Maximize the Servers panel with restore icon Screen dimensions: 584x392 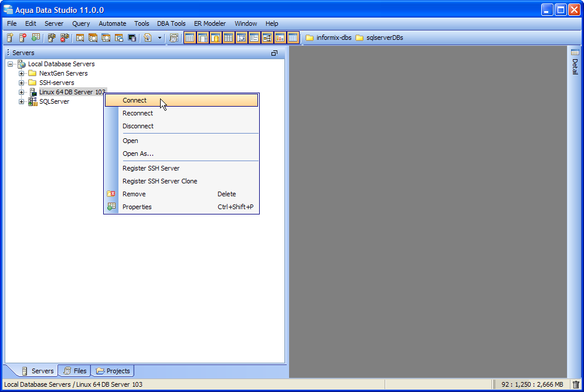(274, 53)
